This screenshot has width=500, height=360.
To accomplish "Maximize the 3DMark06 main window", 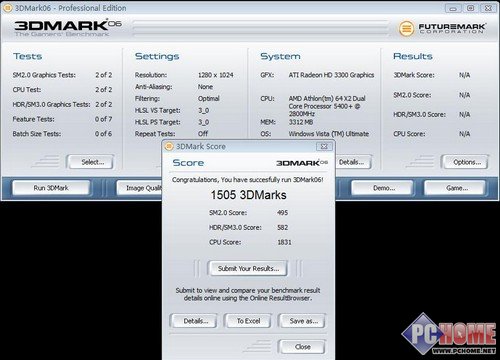I will pos(471,8).
